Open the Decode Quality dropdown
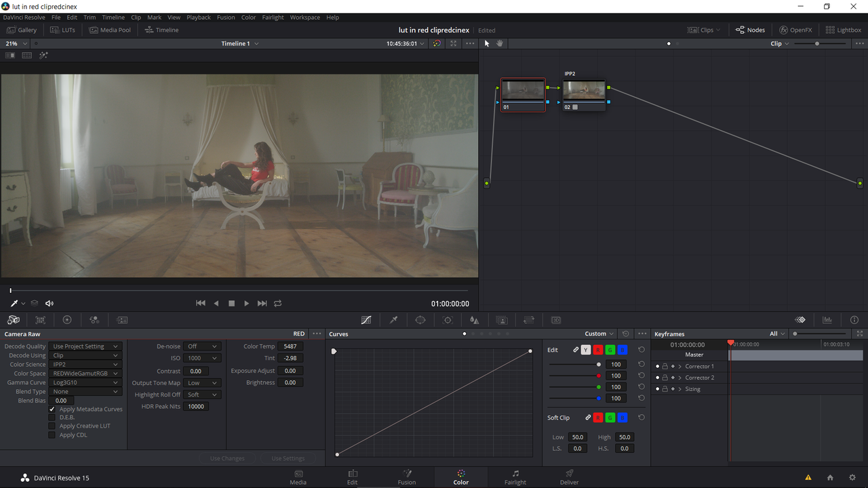Viewport: 868px width, 488px height. [x=85, y=346]
